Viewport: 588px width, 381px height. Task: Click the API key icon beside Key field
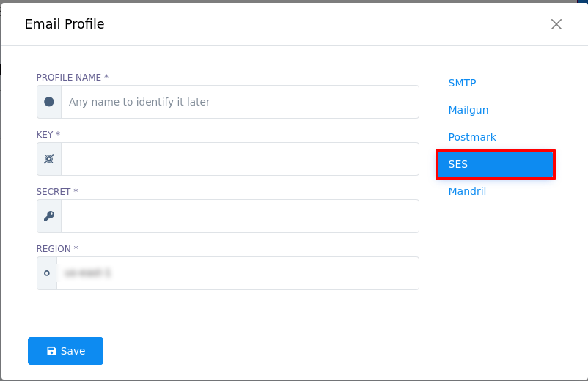[49, 159]
